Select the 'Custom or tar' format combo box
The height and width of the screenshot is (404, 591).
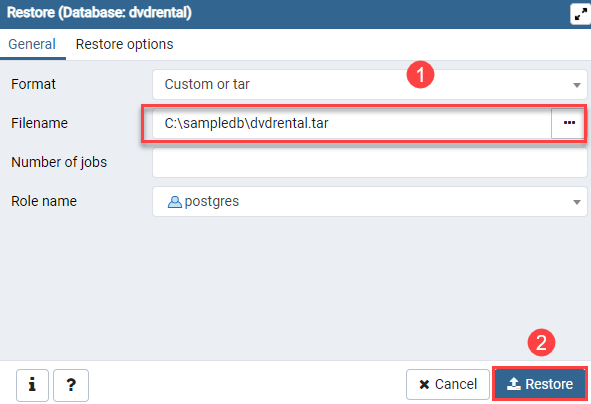[x=370, y=84]
